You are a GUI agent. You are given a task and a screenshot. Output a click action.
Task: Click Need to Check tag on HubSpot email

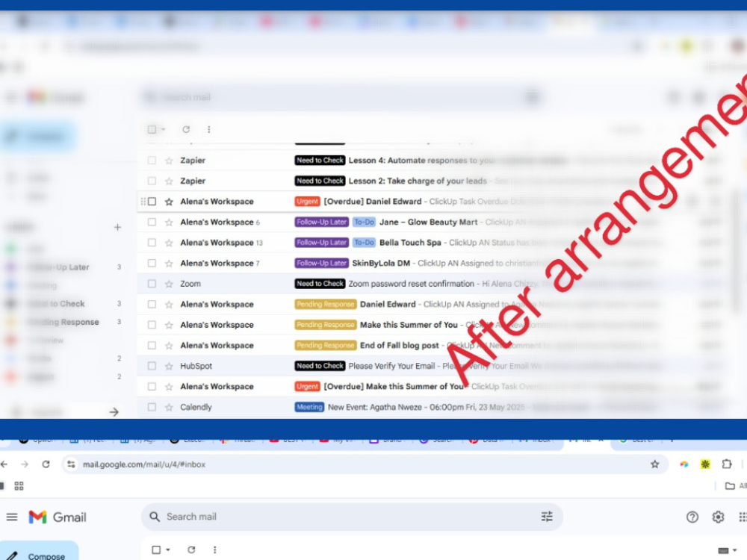tap(320, 366)
